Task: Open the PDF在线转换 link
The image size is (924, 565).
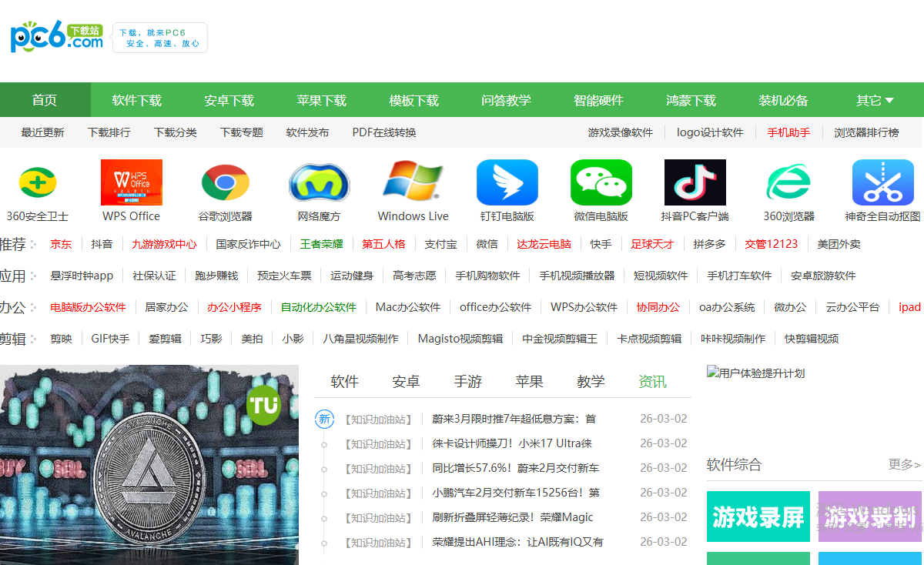Action: coord(384,132)
